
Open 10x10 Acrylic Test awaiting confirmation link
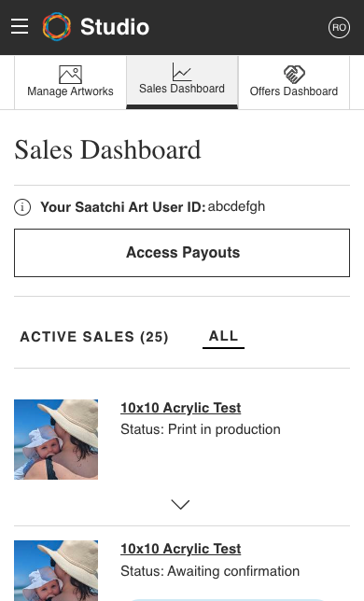(x=181, y=549)
